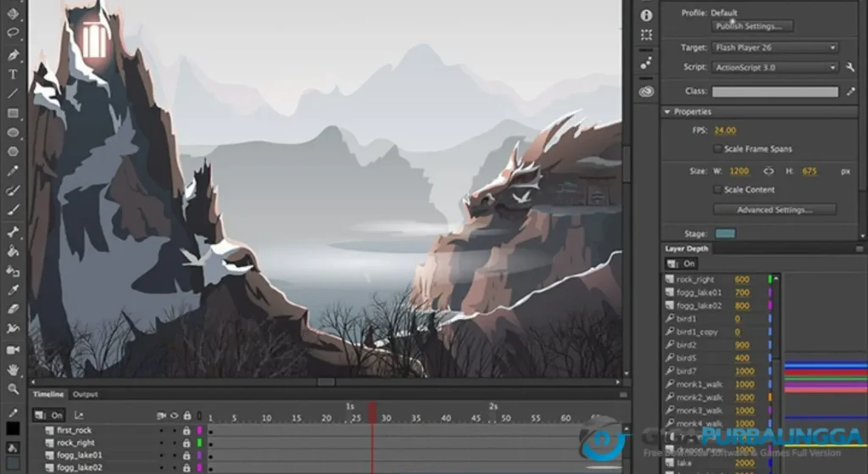The width and height of the screenshot is (868, 474).
Task: Select the first_rock layer in timeline
Action: [75, 430]
